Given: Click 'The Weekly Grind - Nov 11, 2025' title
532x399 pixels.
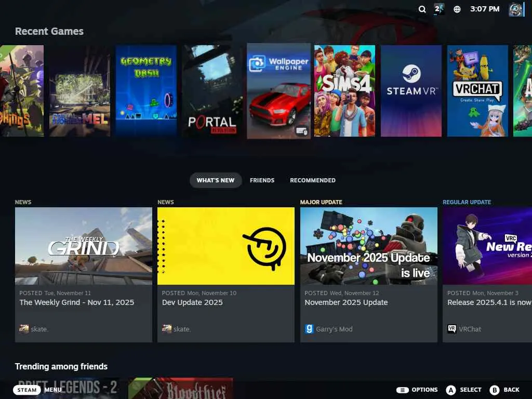Looking at the screenshot, I should (77, 302).
